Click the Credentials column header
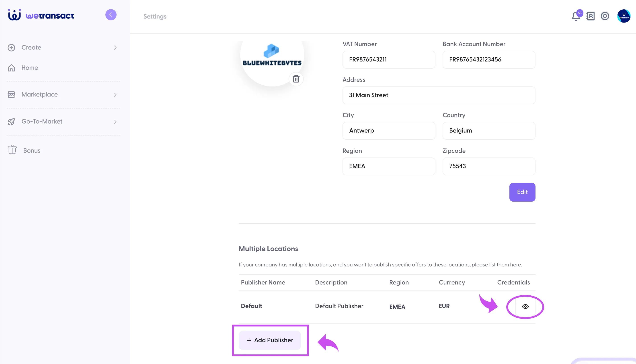Image resolution: width=636 pixels, height=364 pixels. point(513,282)
